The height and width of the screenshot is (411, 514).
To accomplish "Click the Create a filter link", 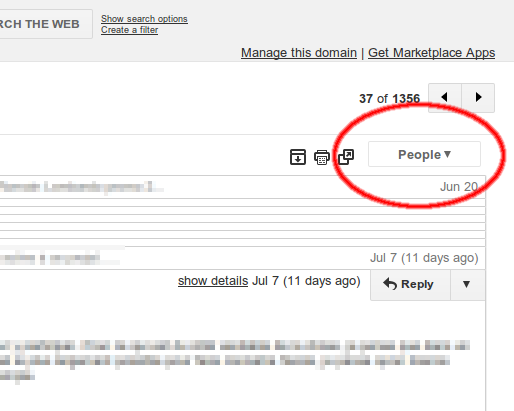I will tap(129, 30).
